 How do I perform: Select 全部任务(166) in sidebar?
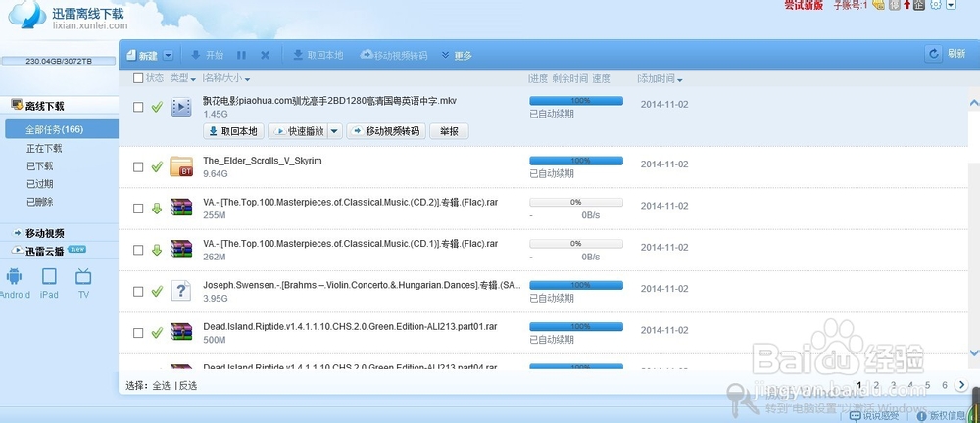click(x=60, y=129)
